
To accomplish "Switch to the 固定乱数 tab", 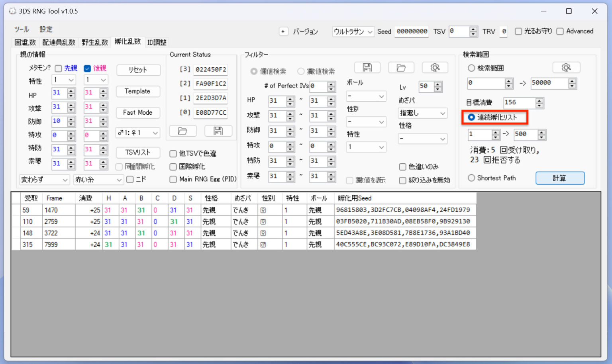I will 25,42.
